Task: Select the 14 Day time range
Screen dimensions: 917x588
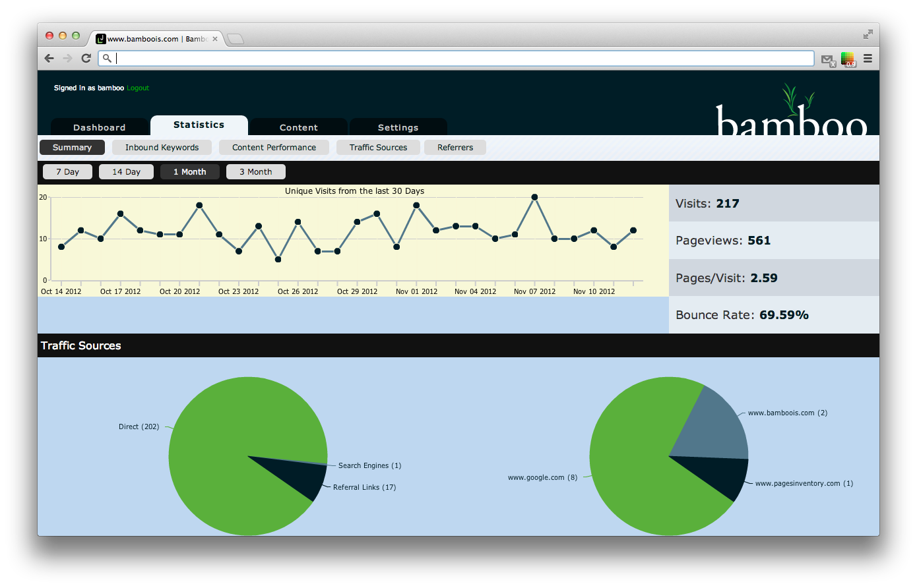Action: [x=126, y=171]
